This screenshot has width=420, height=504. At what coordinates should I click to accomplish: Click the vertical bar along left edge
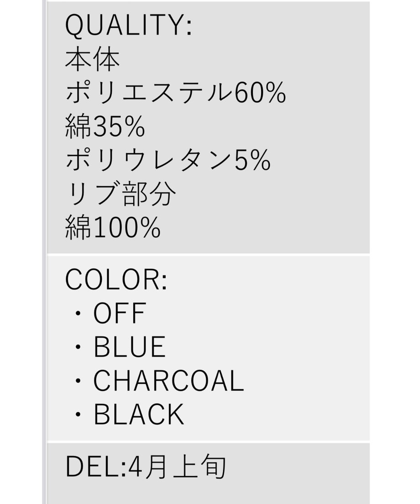click(44, 252)
